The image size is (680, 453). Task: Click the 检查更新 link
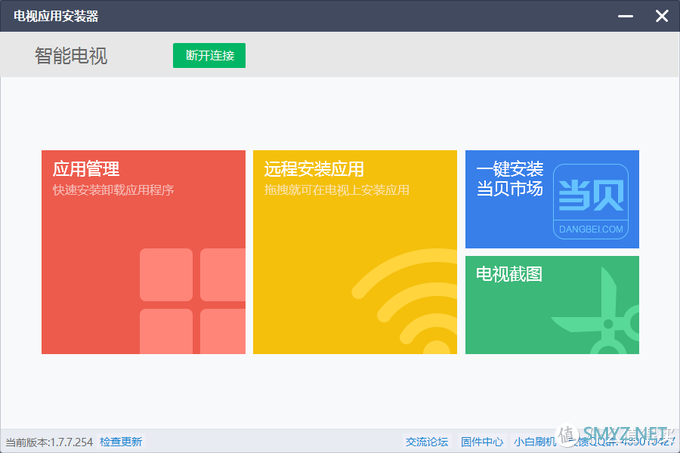[x=121, y=442]
